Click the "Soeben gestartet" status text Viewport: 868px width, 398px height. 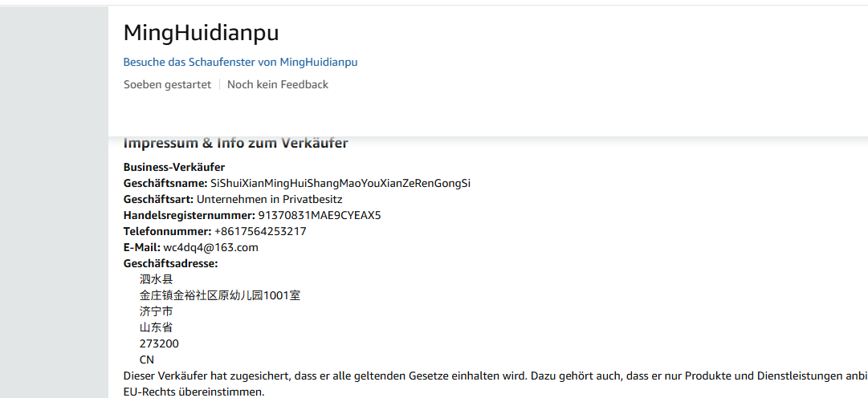[167, 84]
